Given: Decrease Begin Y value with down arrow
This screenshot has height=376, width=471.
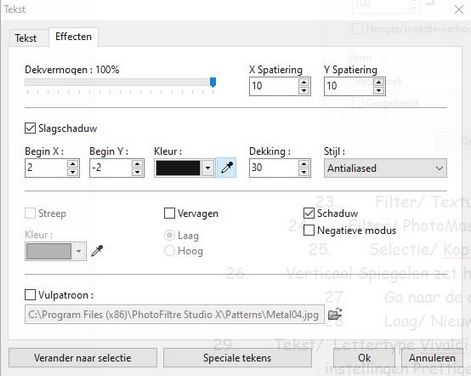Looking at the screenshot, I should point(137,172).
